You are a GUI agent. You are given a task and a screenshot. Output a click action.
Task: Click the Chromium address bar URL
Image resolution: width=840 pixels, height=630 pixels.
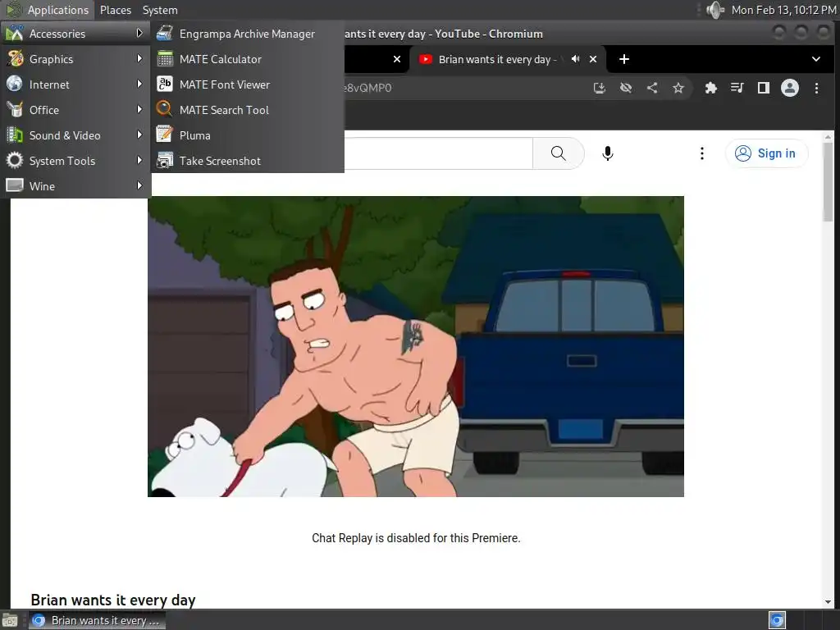[367, 88]
